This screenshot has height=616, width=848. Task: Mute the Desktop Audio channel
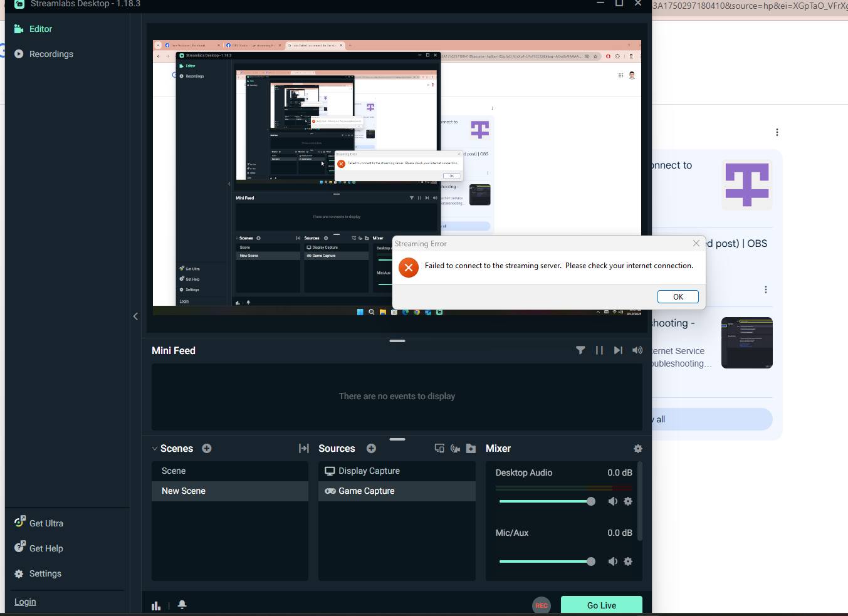pos(612,501)
